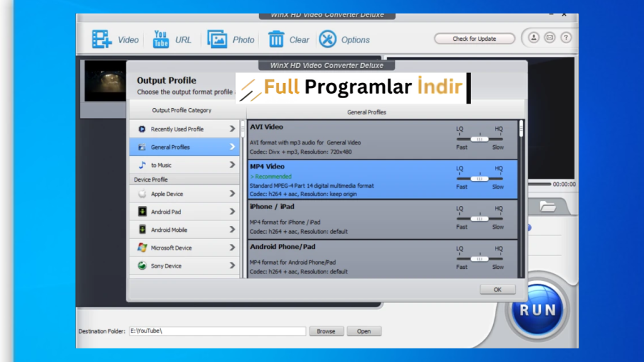Expand to Music chevron
Image resolution: width=644 pixels, height=362 pixels.
232,165
